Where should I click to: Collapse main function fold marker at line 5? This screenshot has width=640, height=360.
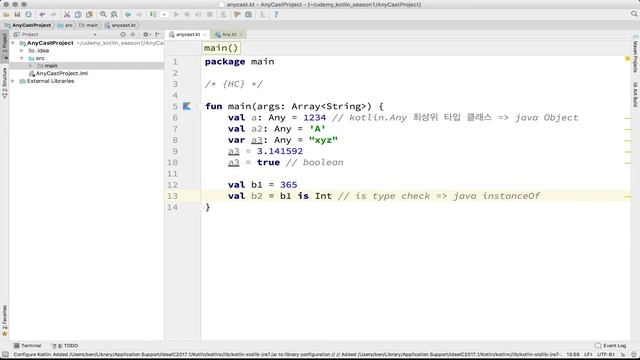pyautogui.click(x=200, y=107)
